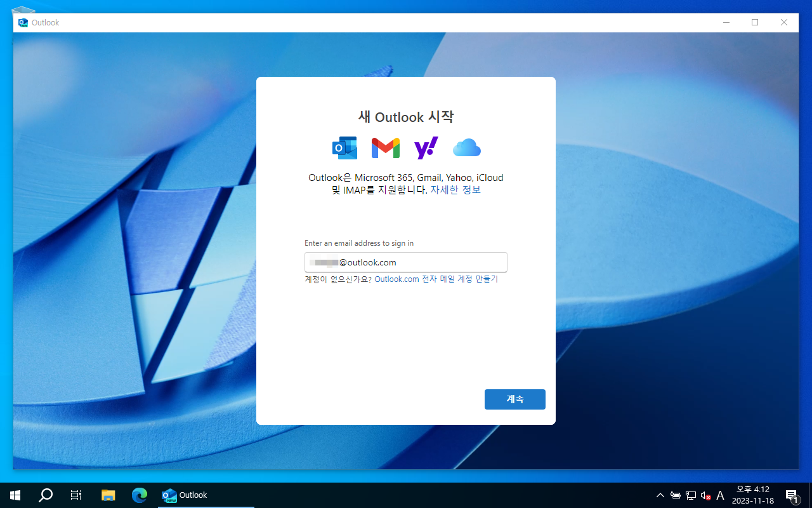This screenshot has width=812, height=508.
Task: Open the Windows Start menu
Action: tap(15, 495)
